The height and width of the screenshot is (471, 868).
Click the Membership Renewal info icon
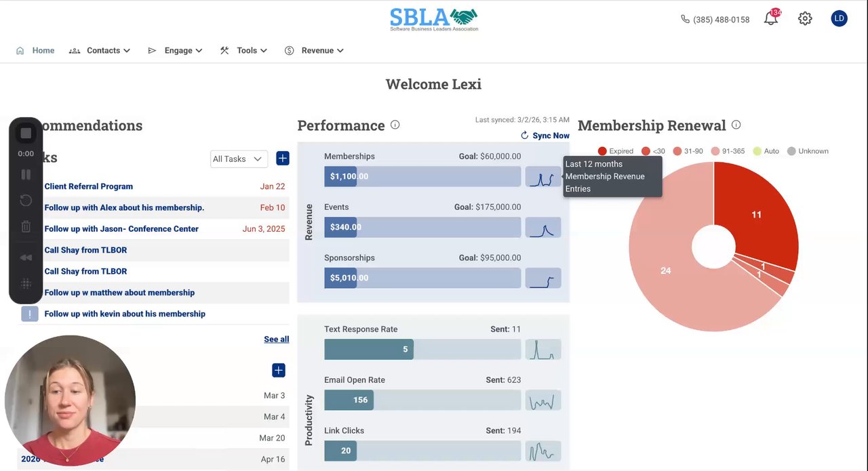coord(736,125)
